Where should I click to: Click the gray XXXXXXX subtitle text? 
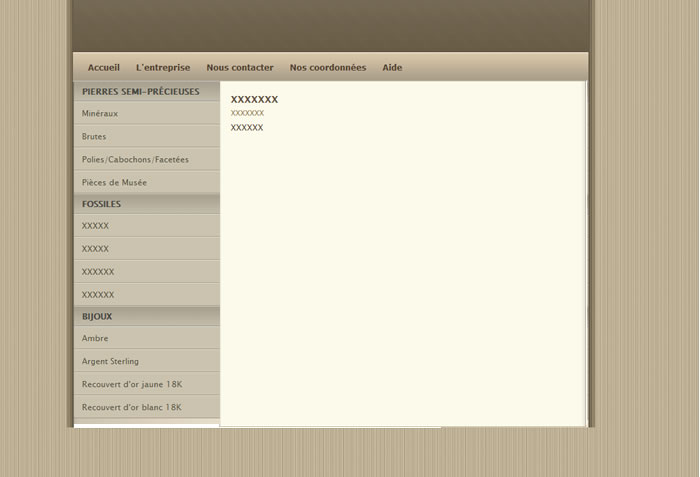(247, 113)
